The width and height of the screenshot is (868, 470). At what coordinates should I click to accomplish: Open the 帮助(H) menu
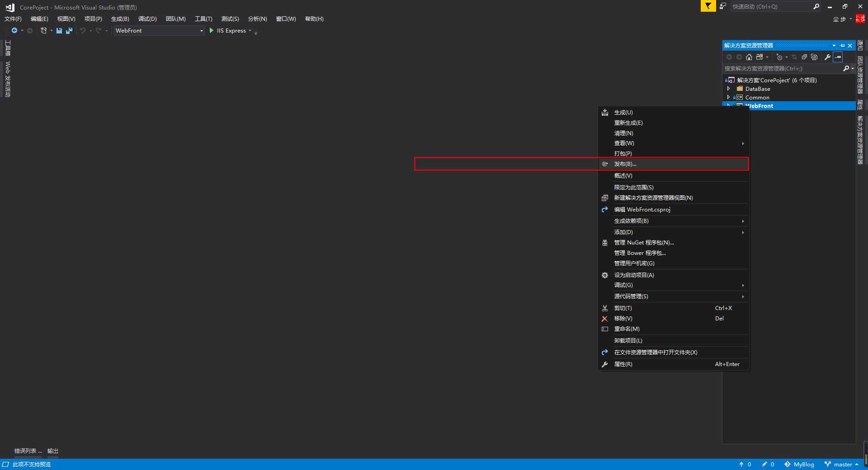coord(314,19)
